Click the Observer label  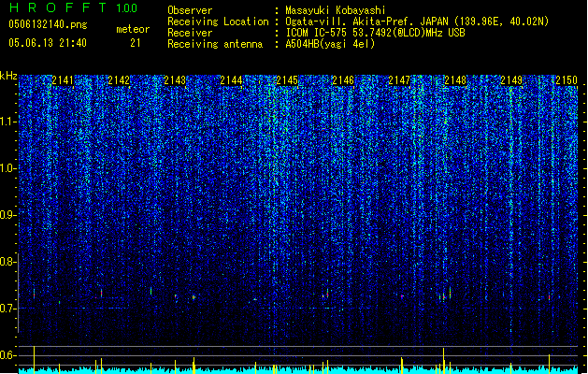(190, 10)
